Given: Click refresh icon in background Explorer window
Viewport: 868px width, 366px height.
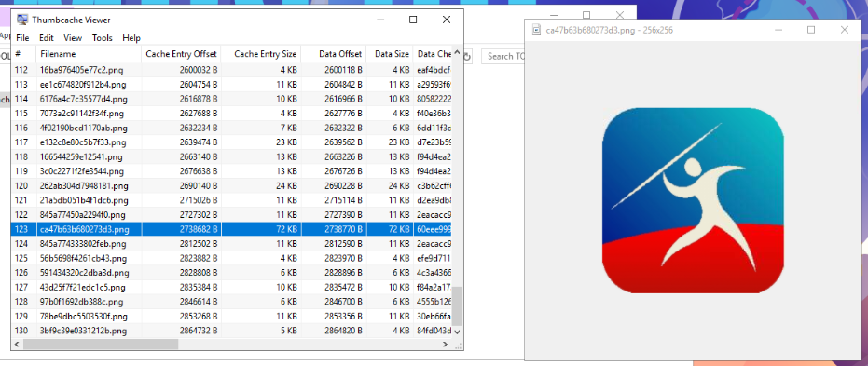Looking at the screenshot, I should coord(468,56).
